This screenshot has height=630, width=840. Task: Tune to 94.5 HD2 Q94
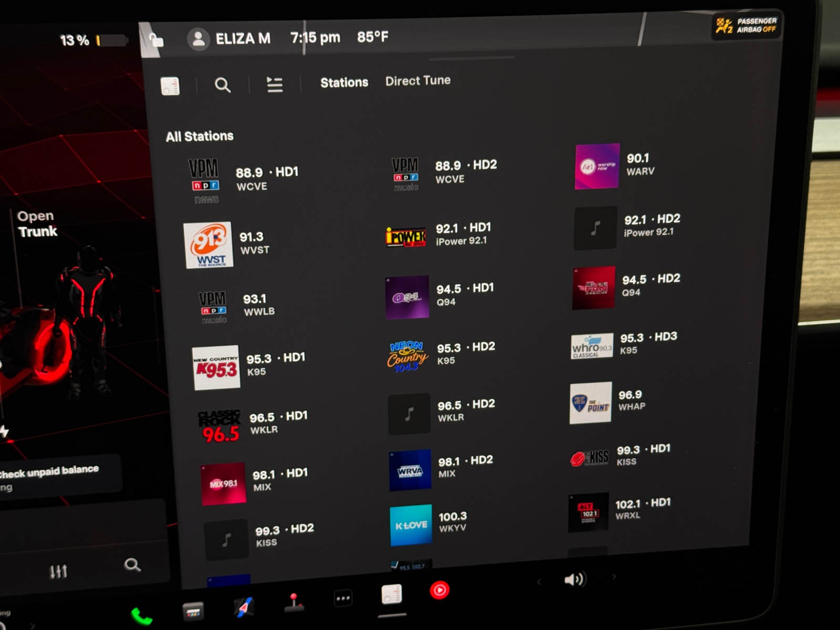pyautogui.click(x=626, y=287)
